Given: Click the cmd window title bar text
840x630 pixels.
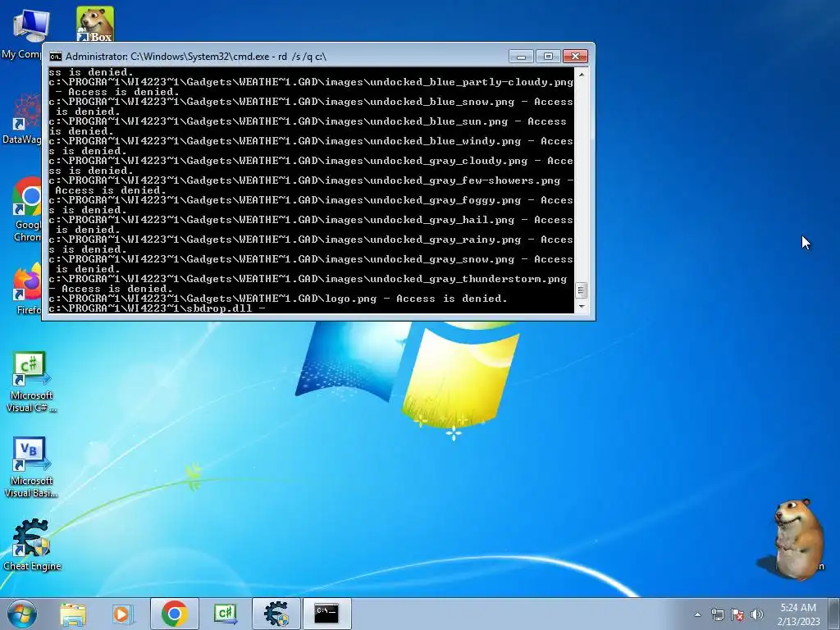Looking at the screenshot, I should 195,57.
